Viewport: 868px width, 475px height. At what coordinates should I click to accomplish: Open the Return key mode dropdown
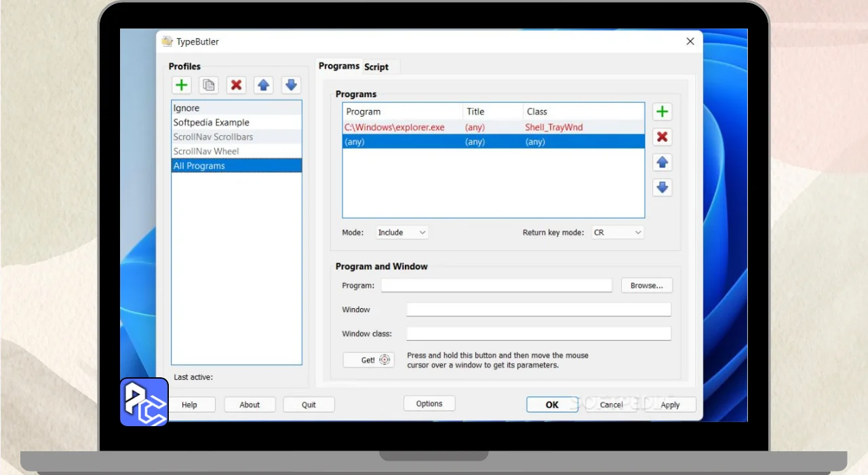(618, 232)
